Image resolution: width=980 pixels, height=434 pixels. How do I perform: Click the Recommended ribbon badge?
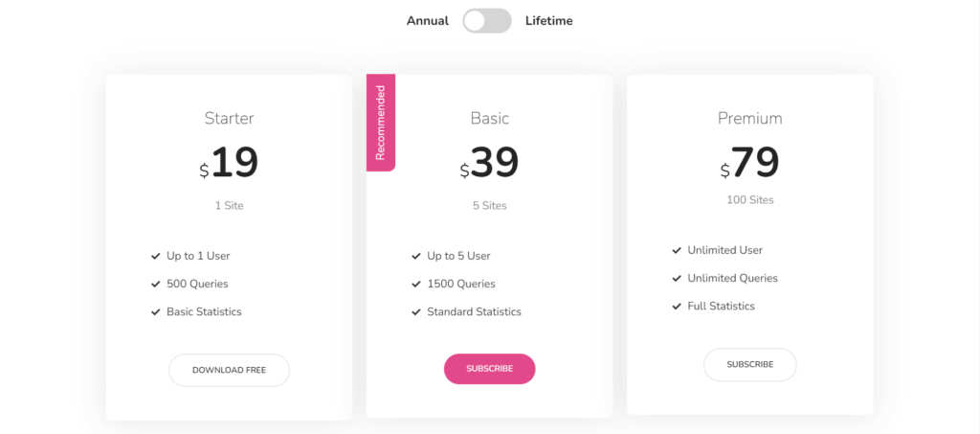click(x=380, y=123)
